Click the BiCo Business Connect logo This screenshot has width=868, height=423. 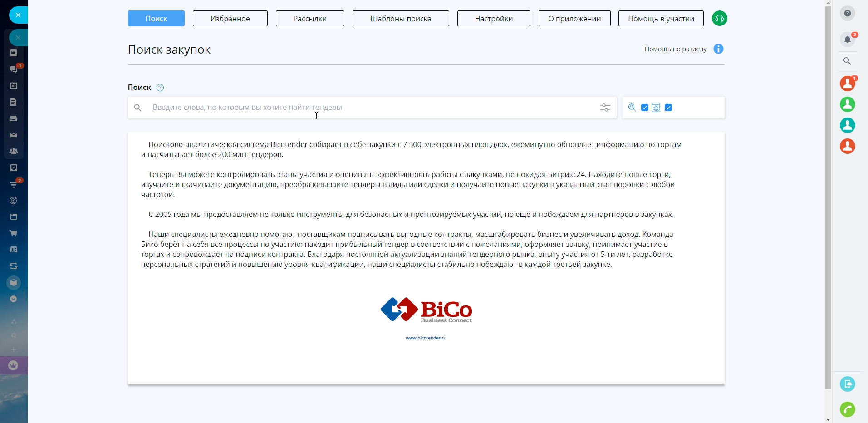(426, 310)
